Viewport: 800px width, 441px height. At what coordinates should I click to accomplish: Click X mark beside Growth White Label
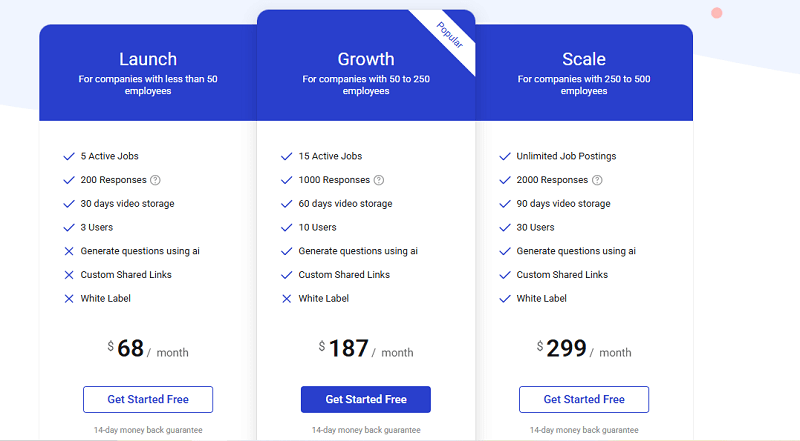(287, 298)
